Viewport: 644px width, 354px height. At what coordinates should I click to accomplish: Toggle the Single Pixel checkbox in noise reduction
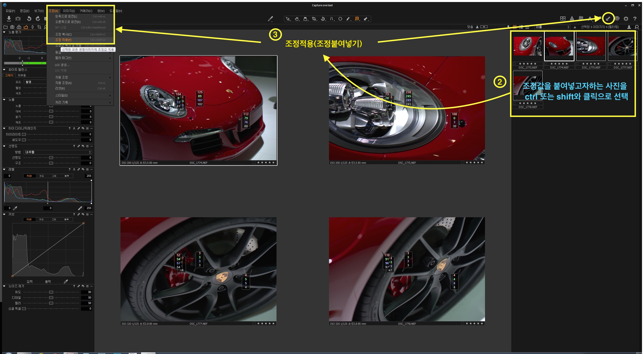[24, 309]
